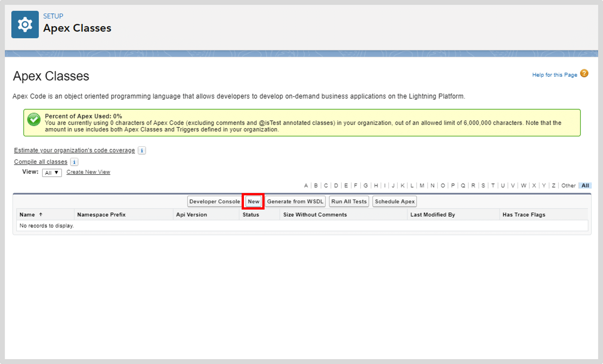Click the New apex class button
This screenshot has height=364, width=603.
[x=254, y=201]
